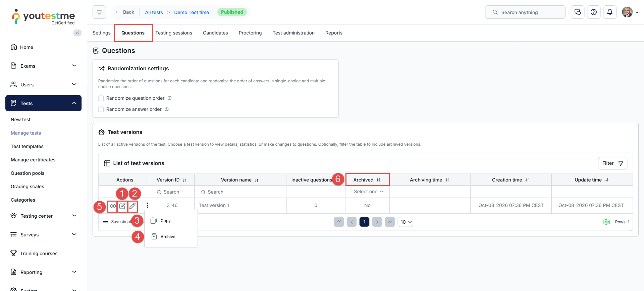Open Manage tests in the sidebar
The image size is (644, 291).
26,133
